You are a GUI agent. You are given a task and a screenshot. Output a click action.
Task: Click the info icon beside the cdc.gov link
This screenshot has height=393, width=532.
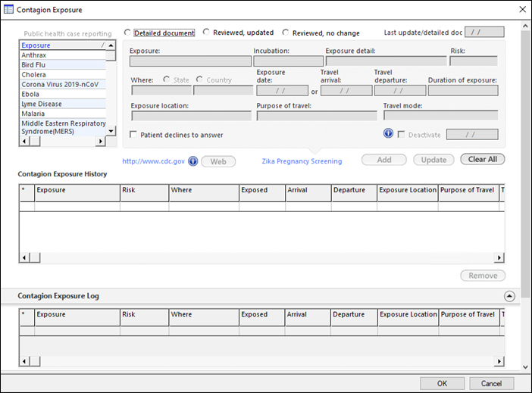pos(193,161)
